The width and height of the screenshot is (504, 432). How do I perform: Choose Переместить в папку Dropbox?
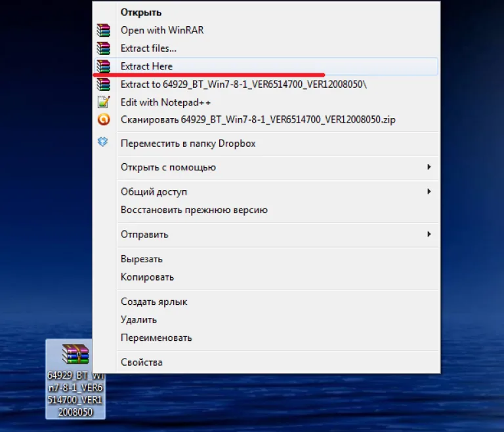coord(267,144)
